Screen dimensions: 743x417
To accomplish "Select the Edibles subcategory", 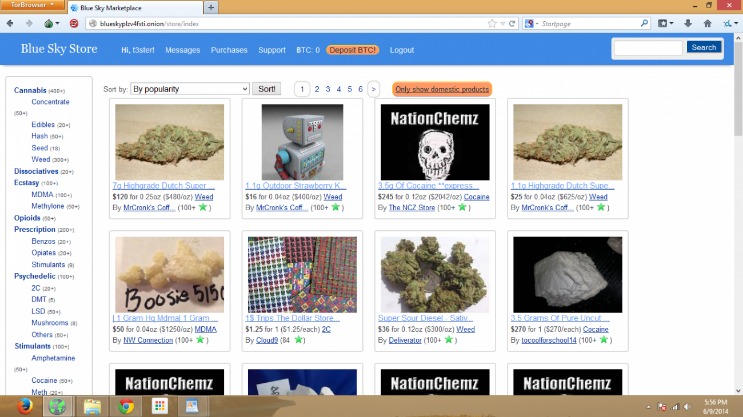I will 43,125.
